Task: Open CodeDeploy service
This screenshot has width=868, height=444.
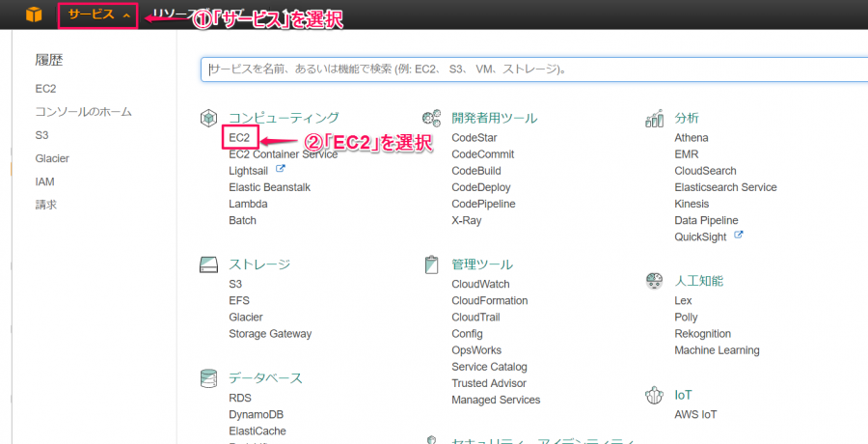Action: (x=481, y=188)
